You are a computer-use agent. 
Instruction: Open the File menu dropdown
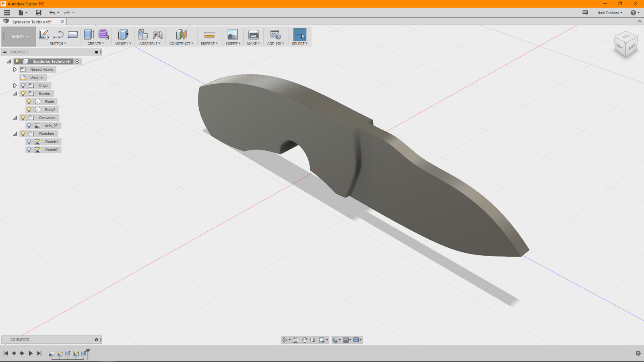click(23, 13)
